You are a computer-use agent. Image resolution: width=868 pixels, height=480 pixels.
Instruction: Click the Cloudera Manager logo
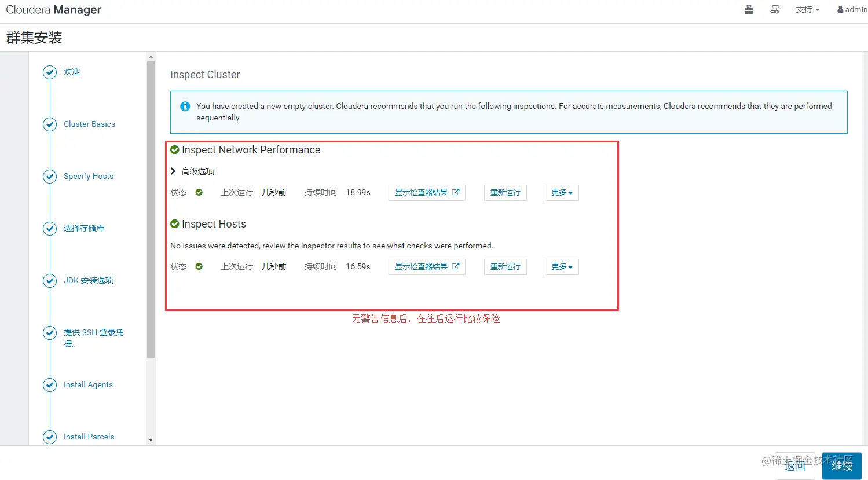[x=54, y=10]
